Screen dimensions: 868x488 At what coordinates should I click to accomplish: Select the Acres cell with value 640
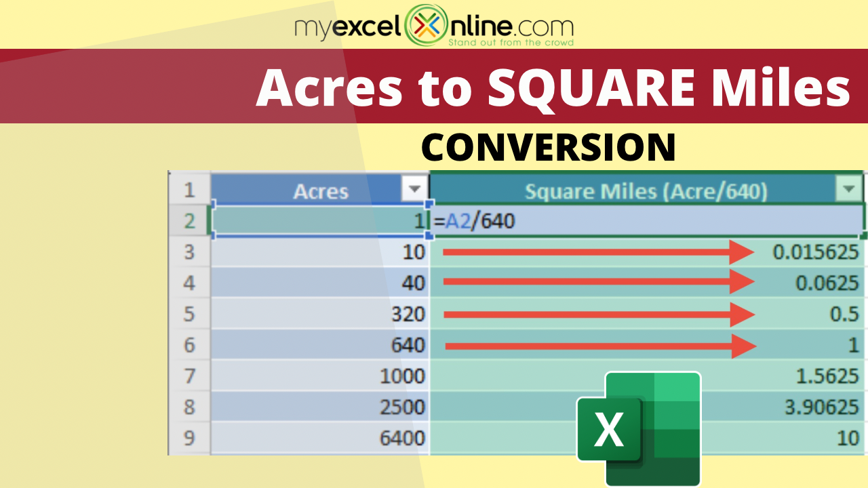click(320, 345)
